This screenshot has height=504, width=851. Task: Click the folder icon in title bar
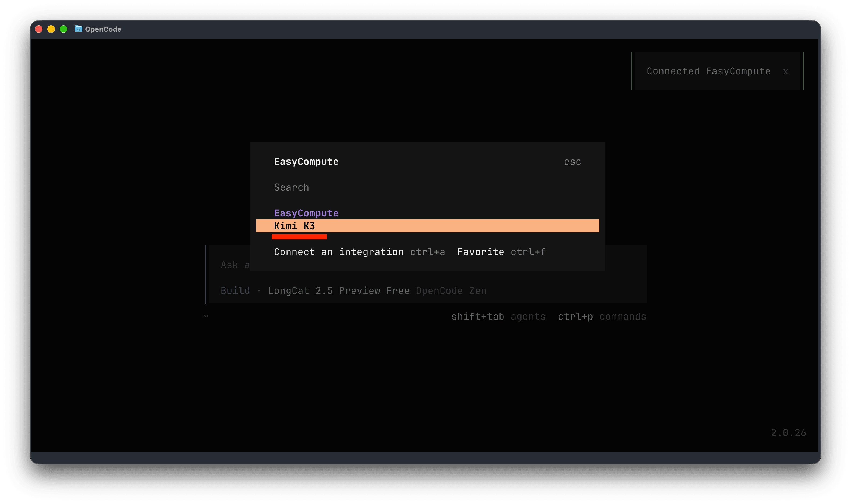pyautogui.click(x=79, y=29)
